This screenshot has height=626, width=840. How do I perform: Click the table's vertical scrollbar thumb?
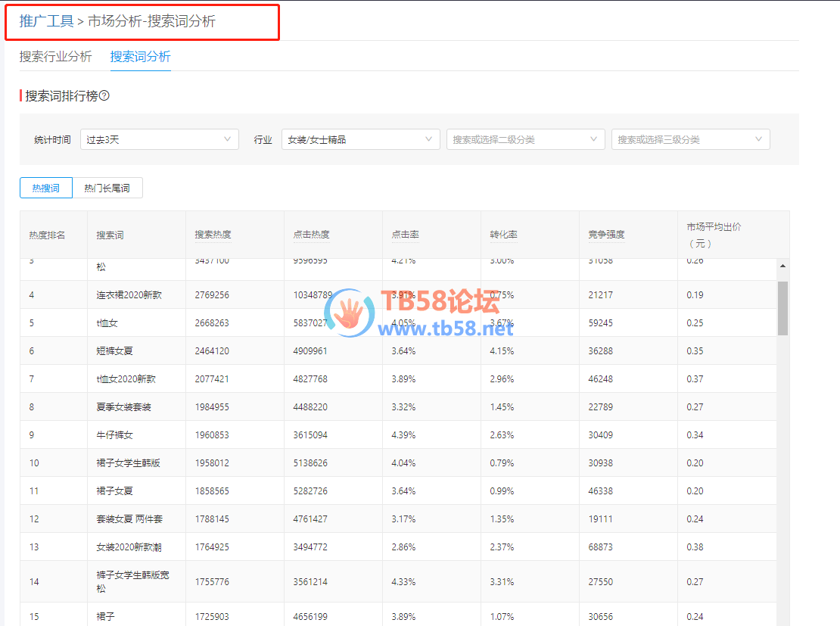point(782,308)
